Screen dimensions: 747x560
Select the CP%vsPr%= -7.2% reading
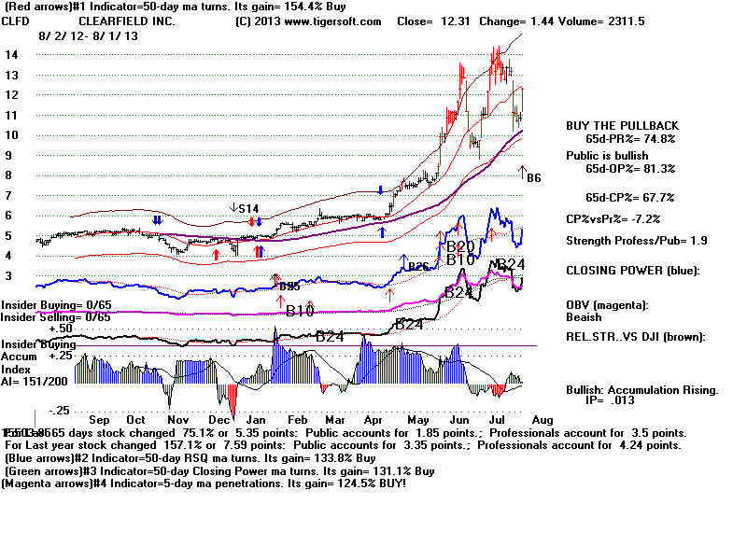coord(613,219)
